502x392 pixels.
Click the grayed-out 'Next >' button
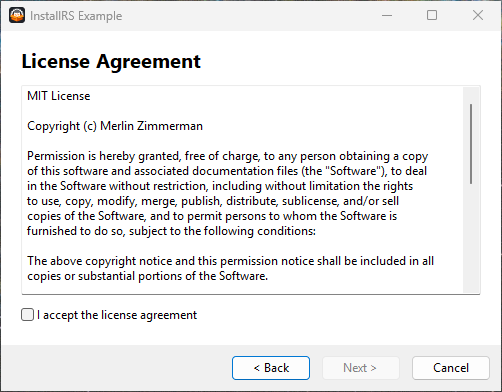click(361, 368)
